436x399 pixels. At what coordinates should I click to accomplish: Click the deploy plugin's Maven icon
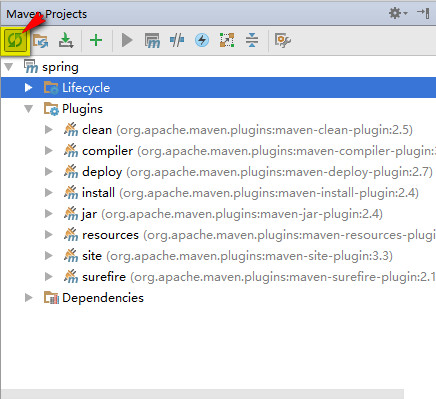coord(71,172)
